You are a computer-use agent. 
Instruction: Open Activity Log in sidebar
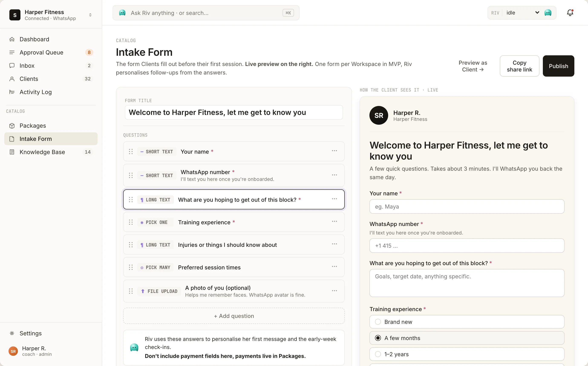(51, 92)
